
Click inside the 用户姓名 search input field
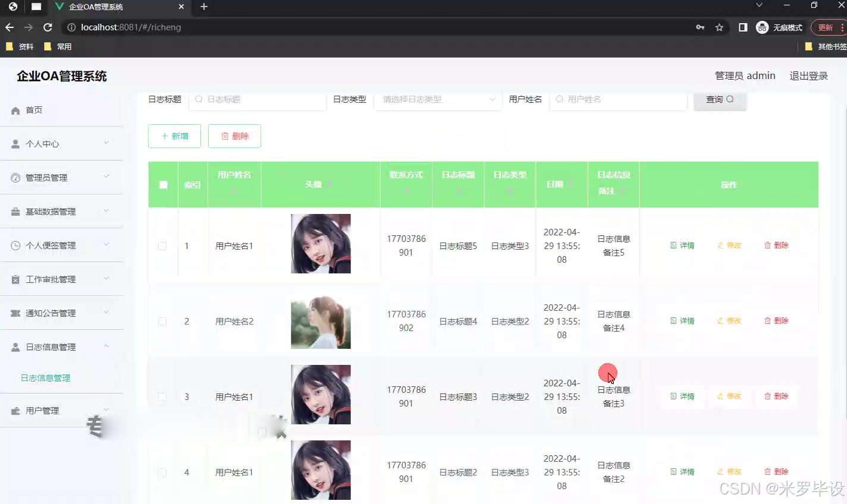pos(619,99)
